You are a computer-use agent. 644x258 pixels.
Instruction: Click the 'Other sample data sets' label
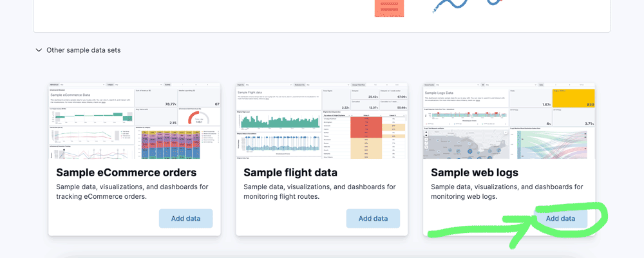point(83,50)
